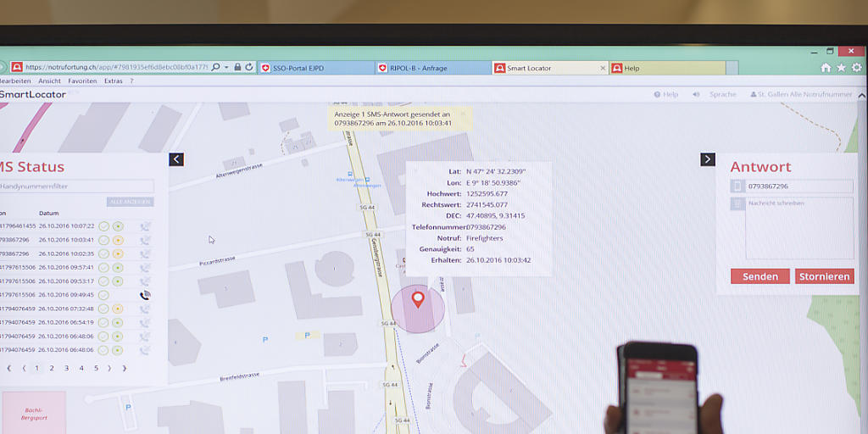Switch to the RIPOL-B - Anfrage tab
This screenshot has width=868, height=434.
(433, 68)
